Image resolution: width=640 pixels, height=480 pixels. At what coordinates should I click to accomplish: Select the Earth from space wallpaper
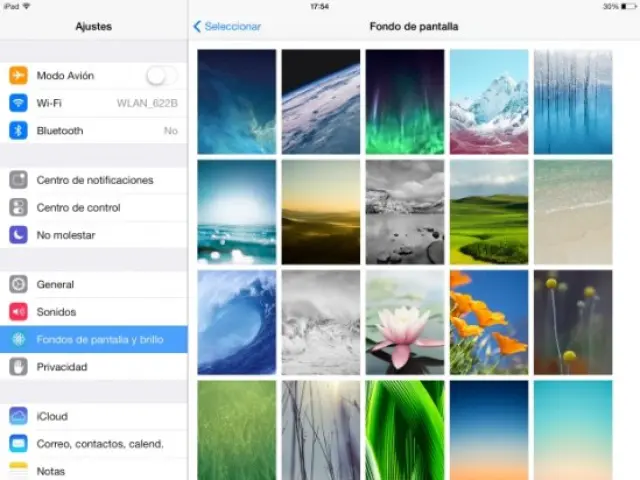pyautogui.click(x=320, y=102)
